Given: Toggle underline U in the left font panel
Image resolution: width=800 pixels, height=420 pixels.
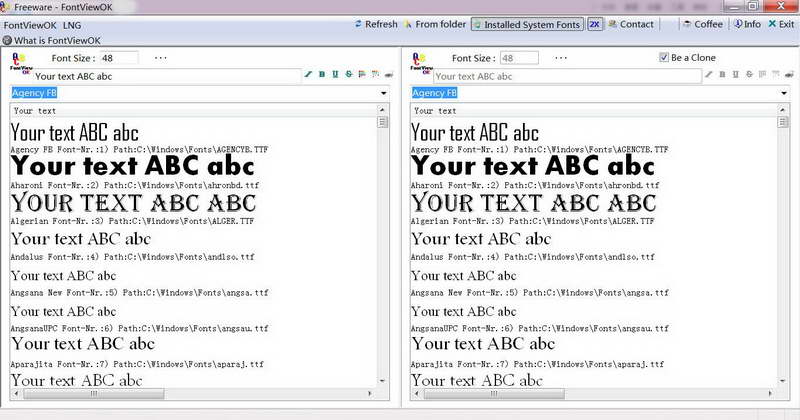Looking at the screenshot, I should coord(335,75).
